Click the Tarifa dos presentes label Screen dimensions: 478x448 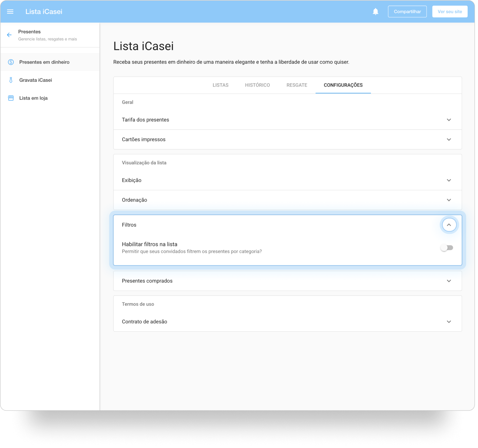(x=145, y=120)
